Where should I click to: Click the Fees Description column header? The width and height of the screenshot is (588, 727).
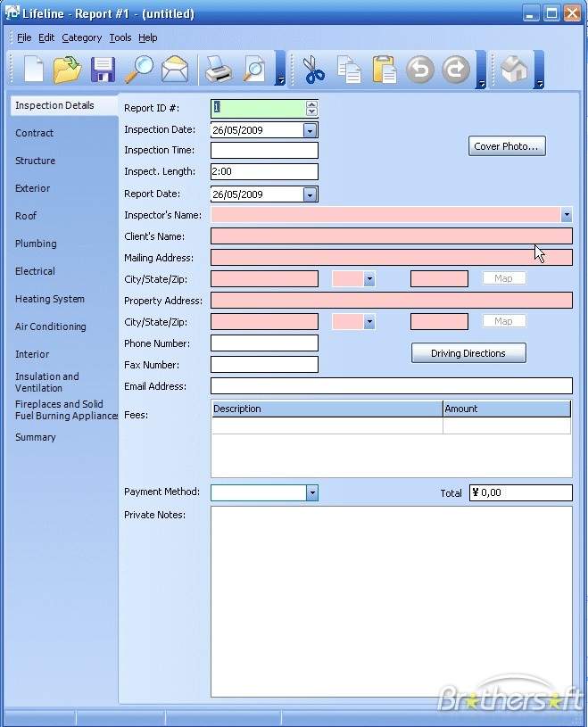point(327,409)
